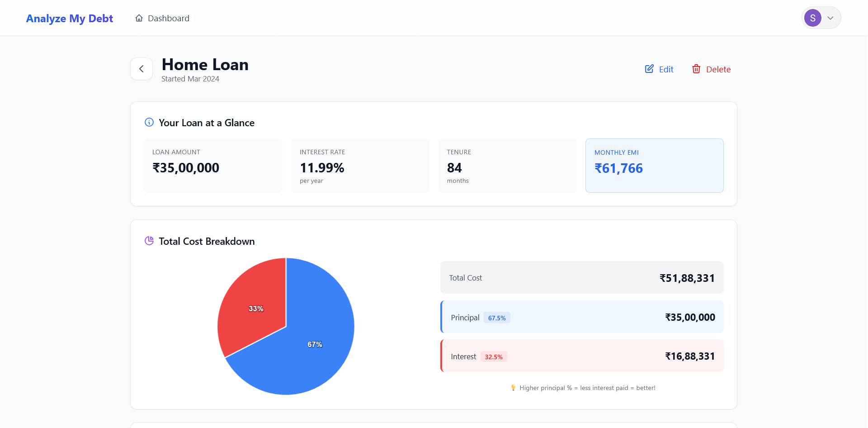Click the Monthly EMI card
This screenshot has height=428, width=868.
pos(654,165)
